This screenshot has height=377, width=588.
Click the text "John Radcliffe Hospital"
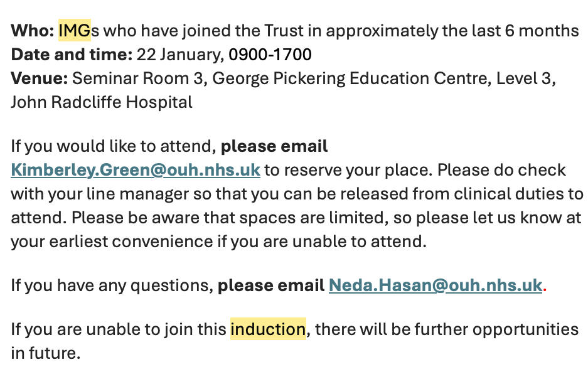pyautogui.click(x=102, y=102)
